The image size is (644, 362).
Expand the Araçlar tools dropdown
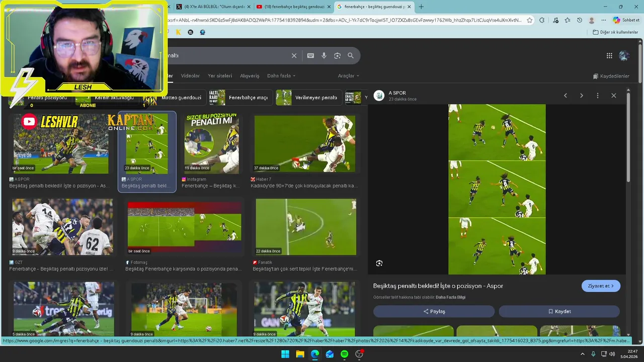coord(348,76)
